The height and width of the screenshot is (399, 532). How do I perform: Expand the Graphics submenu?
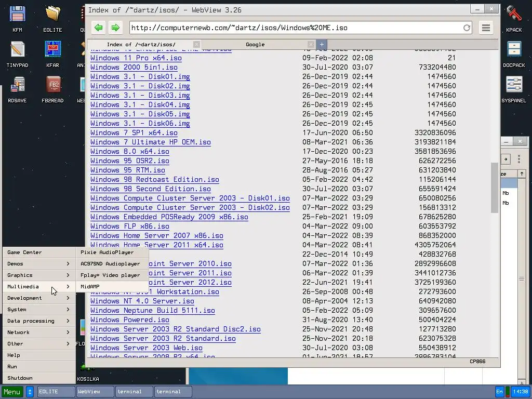coord(38,275)
